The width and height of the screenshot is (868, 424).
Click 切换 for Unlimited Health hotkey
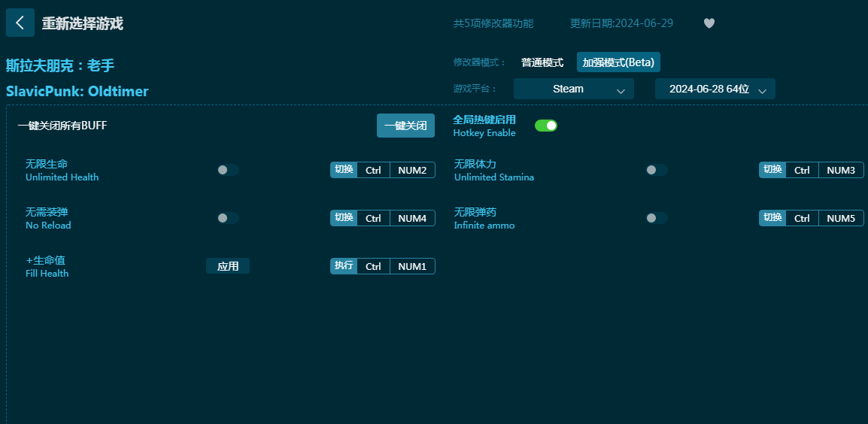coord(344,170)
